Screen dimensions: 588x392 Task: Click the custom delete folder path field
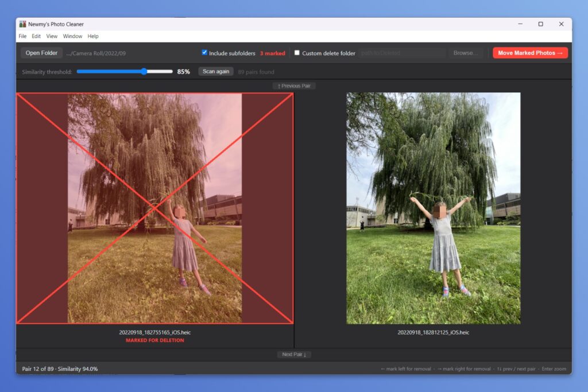[x=402, y=53]
